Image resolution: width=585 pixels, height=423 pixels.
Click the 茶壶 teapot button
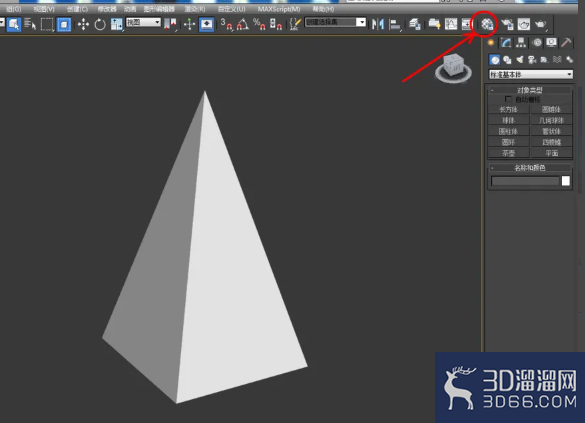(x=509, y=153)
